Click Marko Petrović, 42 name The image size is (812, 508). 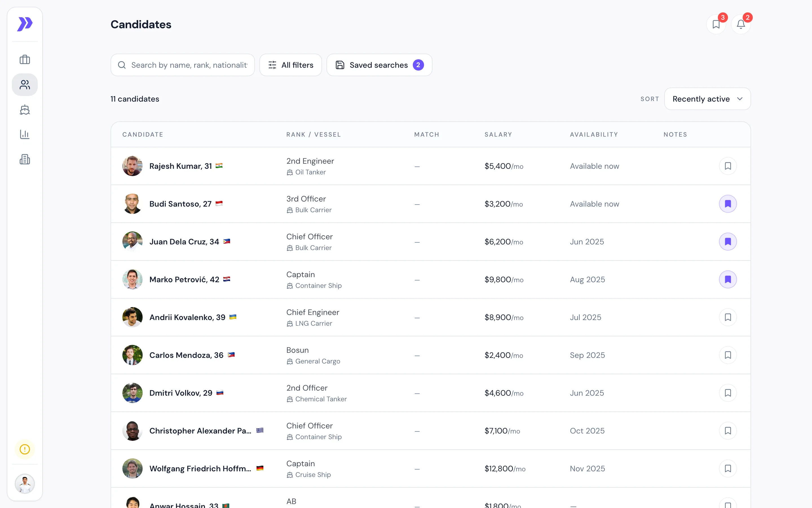tap(184, 279)
